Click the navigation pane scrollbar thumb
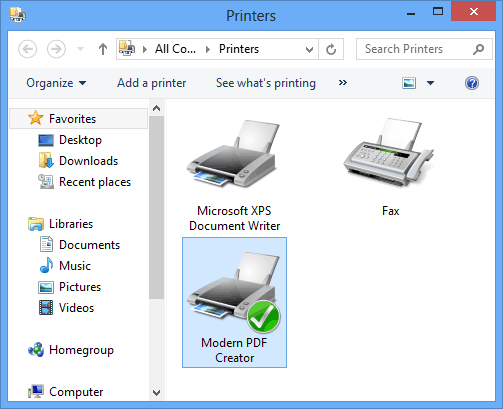 pyautogui.click(x=156, y=207)
